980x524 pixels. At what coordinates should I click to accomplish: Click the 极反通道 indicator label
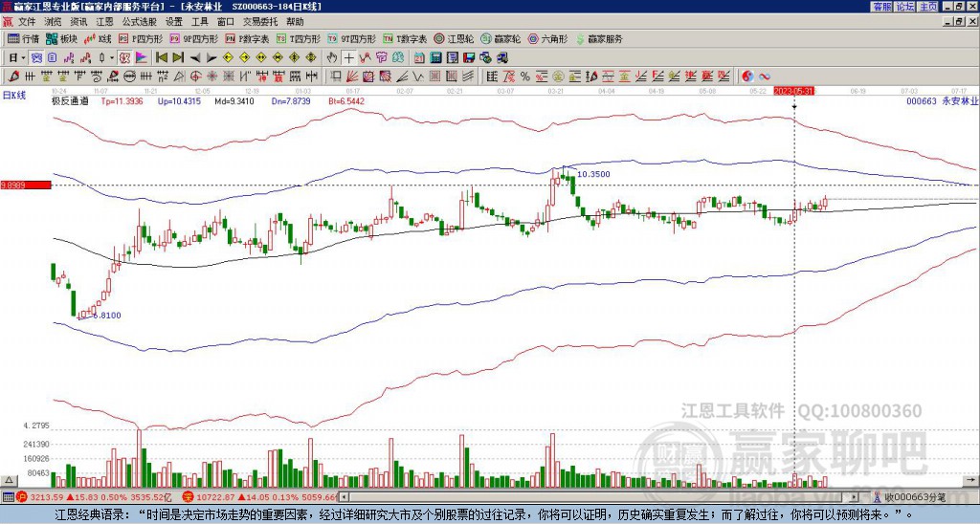[70, 101]
